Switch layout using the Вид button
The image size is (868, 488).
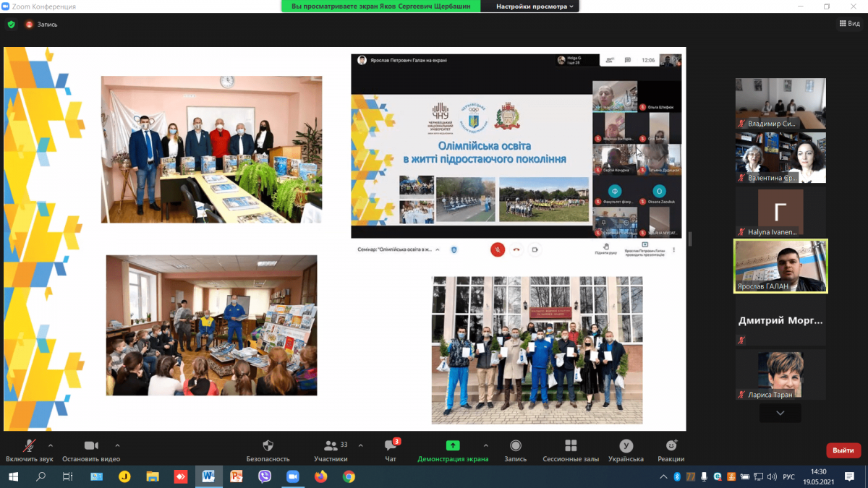coord(850,24)
